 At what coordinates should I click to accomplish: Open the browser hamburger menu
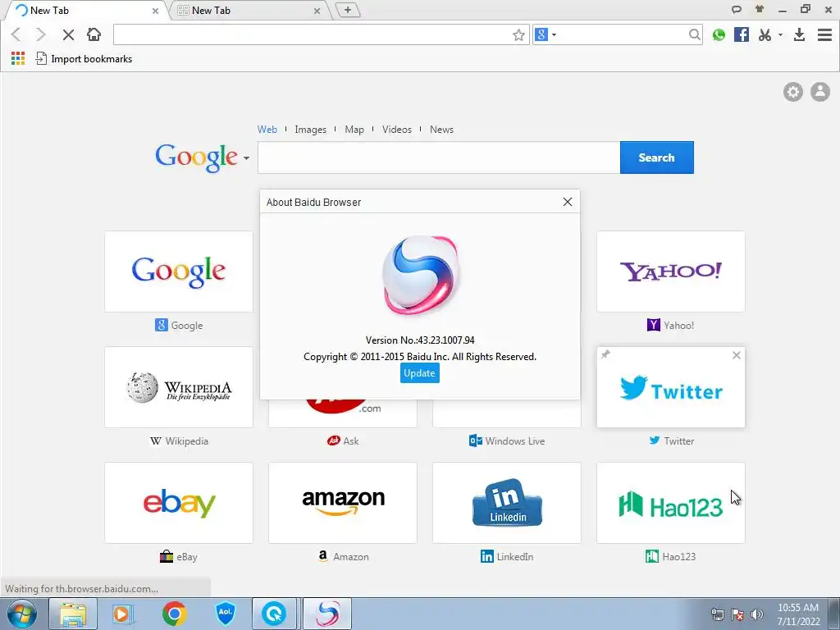(824, 34)
